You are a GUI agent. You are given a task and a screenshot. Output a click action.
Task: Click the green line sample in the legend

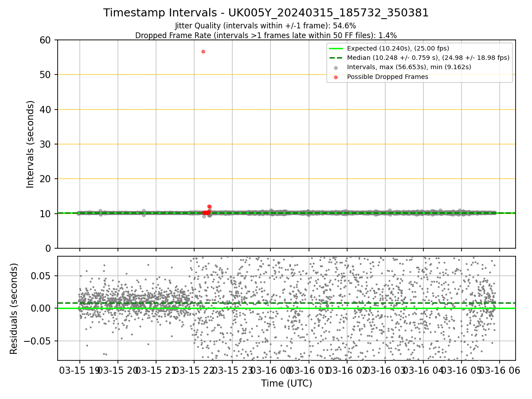pyautogui.click(x=336, y=49)
